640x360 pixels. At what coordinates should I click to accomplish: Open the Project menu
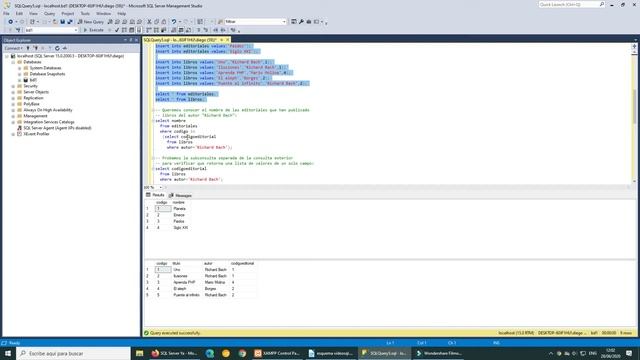pos(68,13)
